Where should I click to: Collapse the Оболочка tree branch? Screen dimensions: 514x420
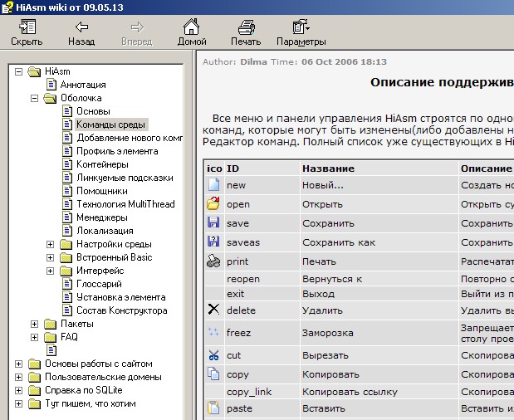pyautogui.click(x=34, y=98)
